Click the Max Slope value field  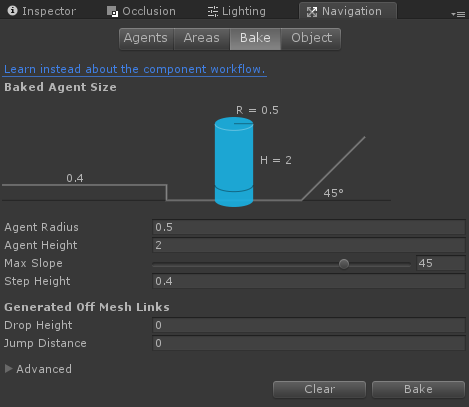pos(441,263)
